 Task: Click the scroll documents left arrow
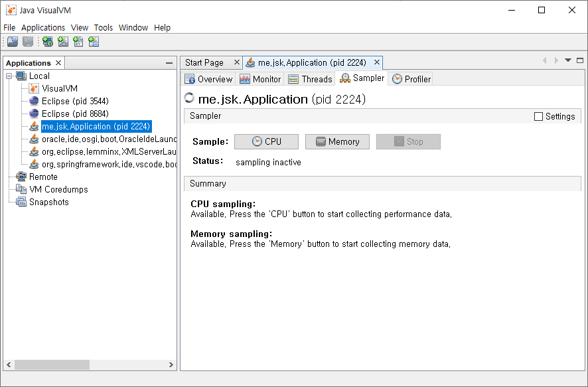544,60
